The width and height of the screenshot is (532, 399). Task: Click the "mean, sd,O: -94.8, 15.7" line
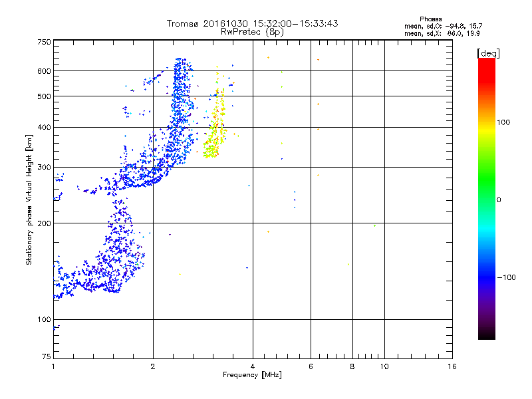click(443, 26)
